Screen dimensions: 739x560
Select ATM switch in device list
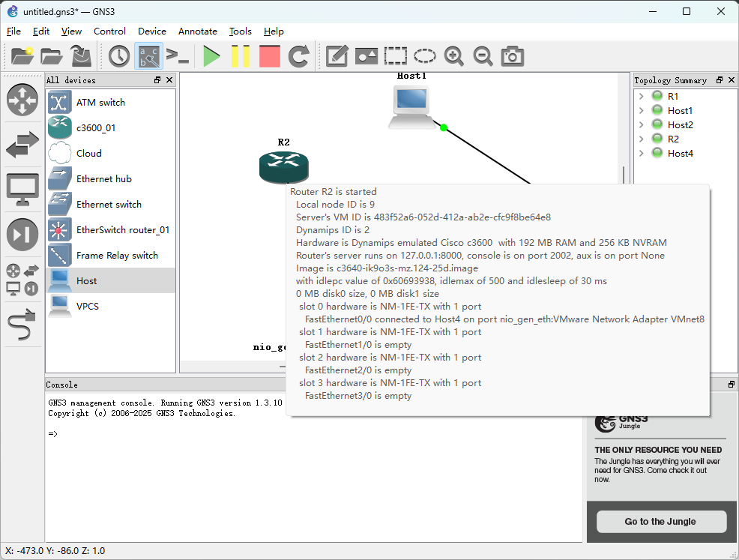click(111, 102)
